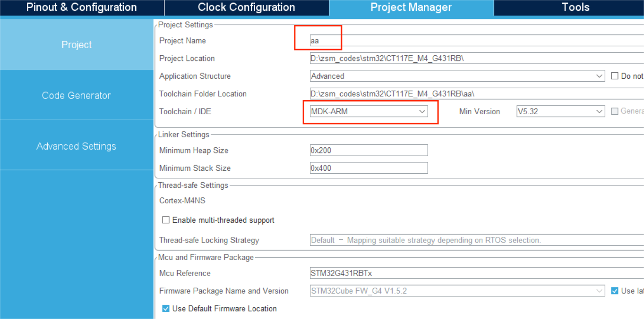This screenshot has height=319, width=644.
Task: Click the Project Location path field
Action: [x=472, y=59]
